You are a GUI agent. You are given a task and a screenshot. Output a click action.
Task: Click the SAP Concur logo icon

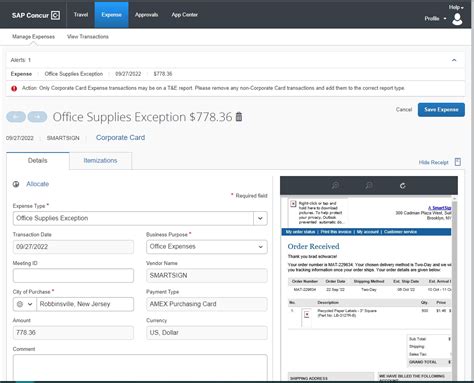pos(55,15)
